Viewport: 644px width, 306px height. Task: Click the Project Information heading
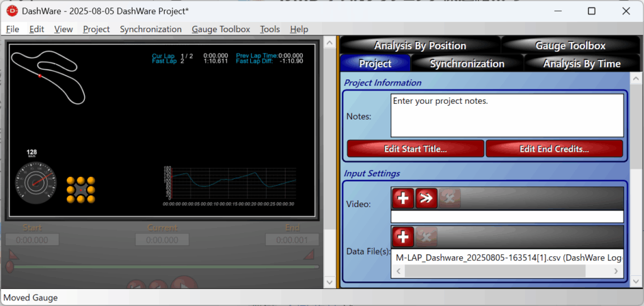pyautogui.click(x=383, y=82)
